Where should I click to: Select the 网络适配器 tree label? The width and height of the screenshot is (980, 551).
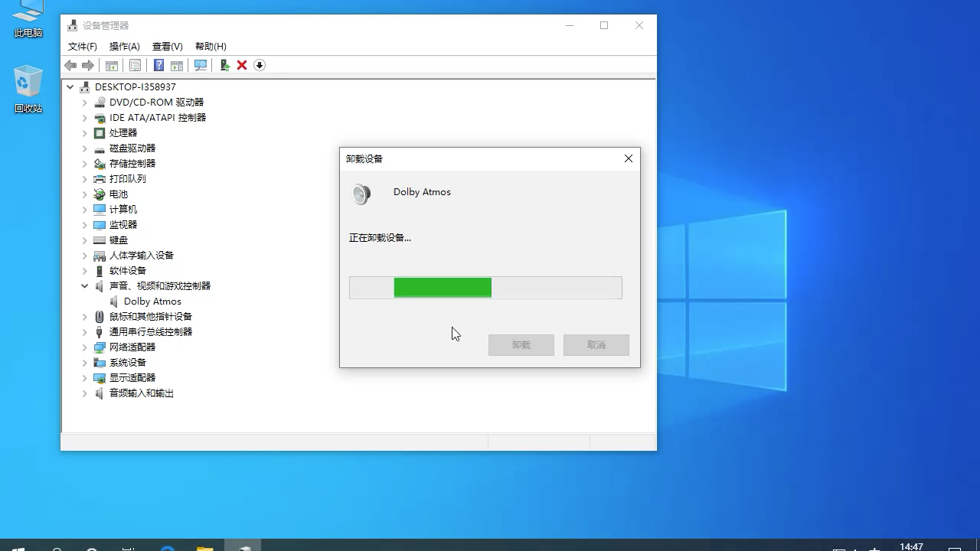132,347
